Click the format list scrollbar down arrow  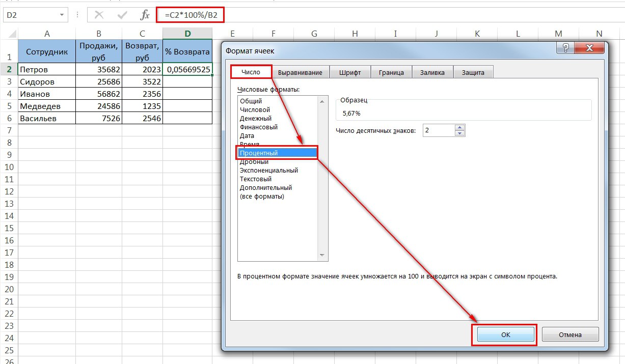tap(322, 255)
